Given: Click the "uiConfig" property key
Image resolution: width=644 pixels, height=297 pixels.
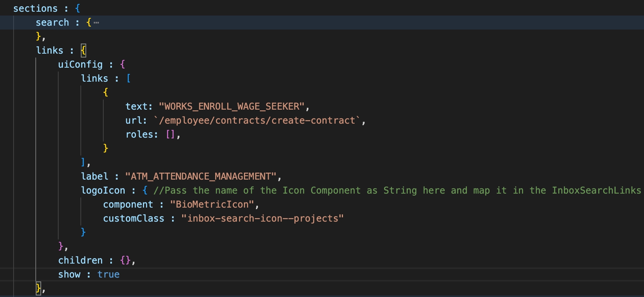Looking at the screenshot, I should [x=80, y=65].
